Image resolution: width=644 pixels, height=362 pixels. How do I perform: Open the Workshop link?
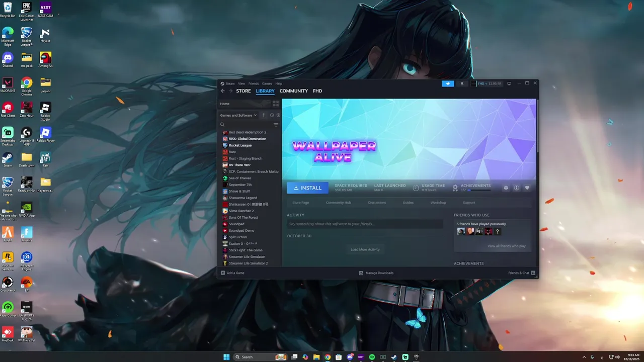(438, 203)
